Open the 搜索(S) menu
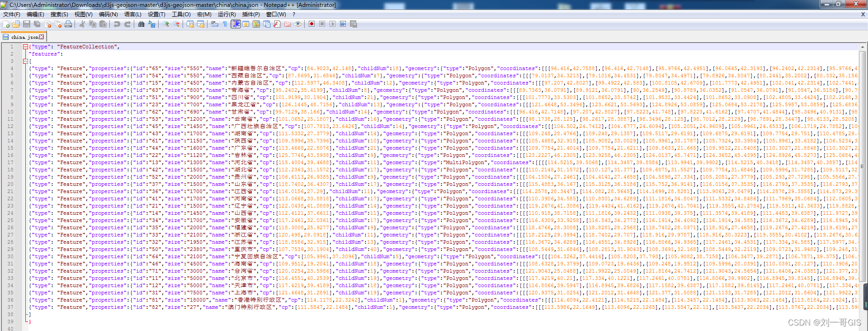The width and height of the screenshot is (868, 331). (x=59, y=14)
